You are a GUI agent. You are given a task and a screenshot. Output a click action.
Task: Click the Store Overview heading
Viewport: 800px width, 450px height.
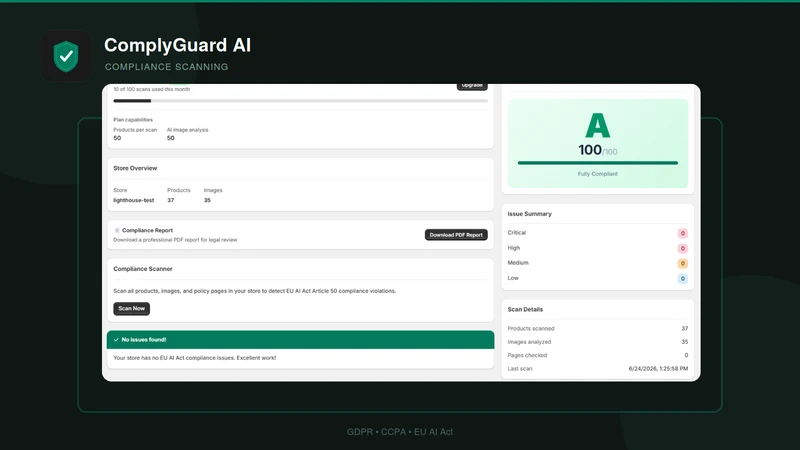pos(135,168)
